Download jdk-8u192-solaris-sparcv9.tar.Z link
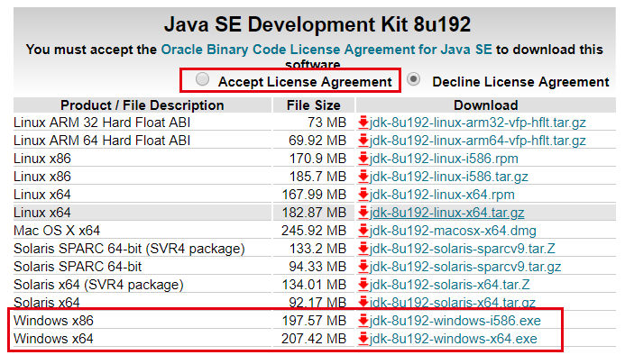625x364 pixels. point(463,249)
